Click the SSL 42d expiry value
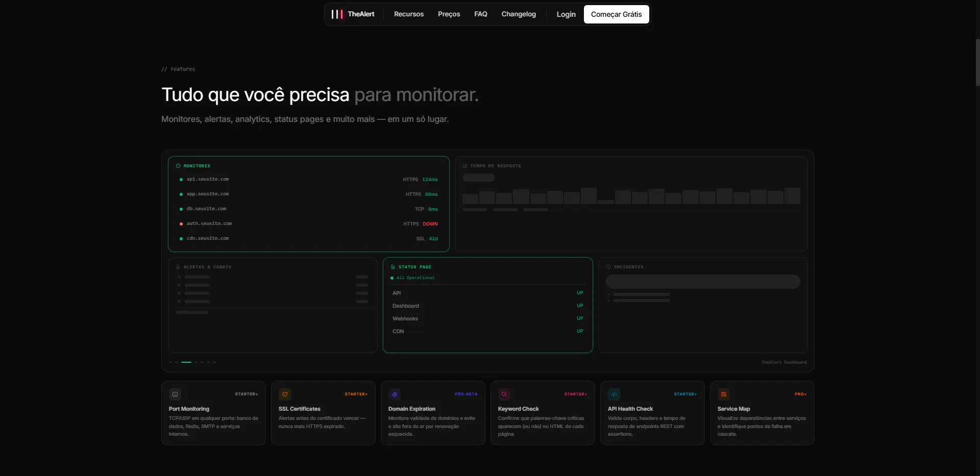980x476 pixels. (433, 239)
